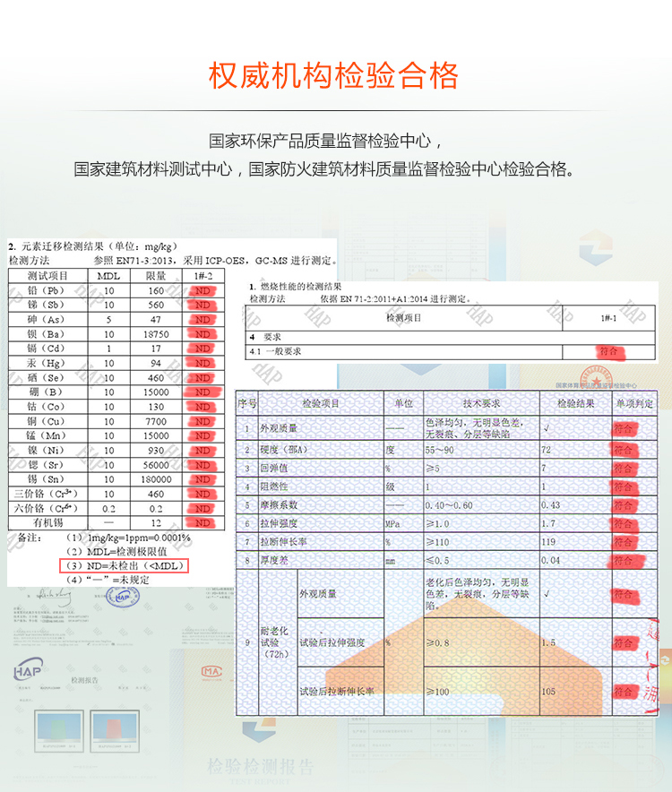Viewport: 672px width, 792px height.
Task: Click the 拉伸强度 result 1.7
Action: tap(548, 524)
